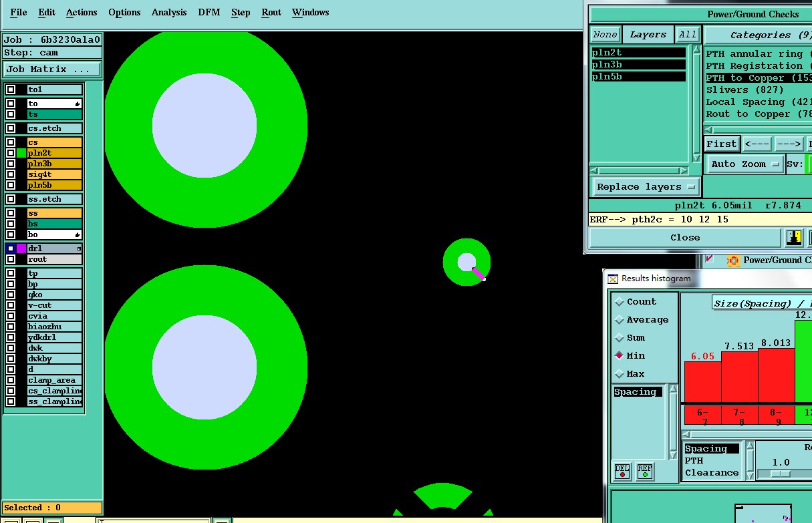
Task: Open the Actions menu
Action: pyautogui.click(x=82, y=12)
